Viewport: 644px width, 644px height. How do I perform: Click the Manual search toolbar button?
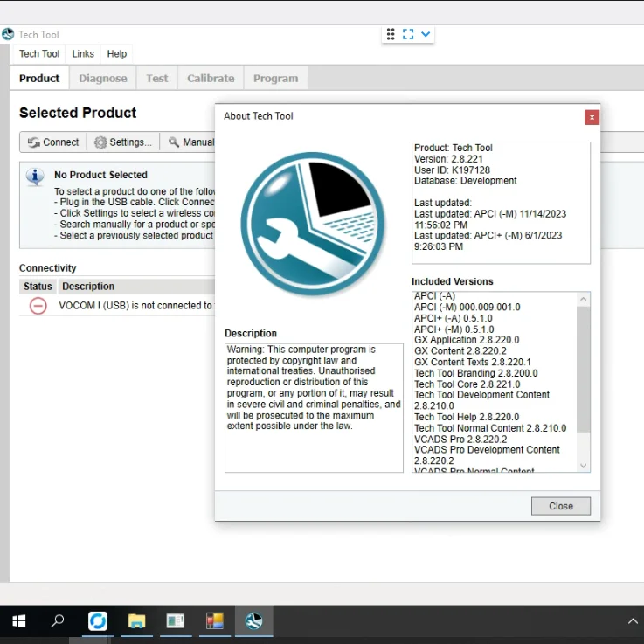(x=191, y=142)
